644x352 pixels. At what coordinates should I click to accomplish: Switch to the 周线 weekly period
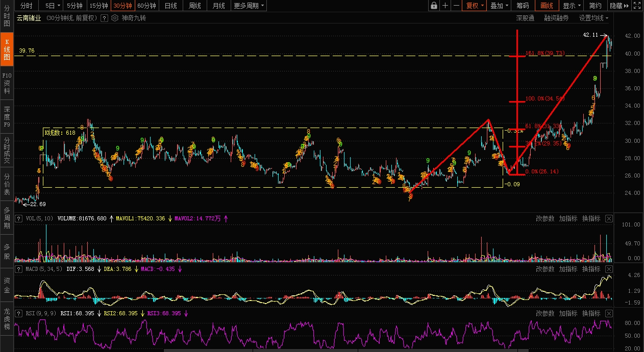tap(195, 6)
